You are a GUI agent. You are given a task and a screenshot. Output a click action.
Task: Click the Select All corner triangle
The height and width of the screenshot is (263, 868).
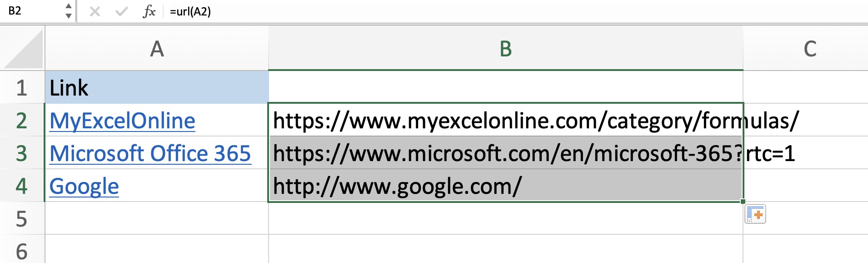pyautogui.click(x=23, y=49)
